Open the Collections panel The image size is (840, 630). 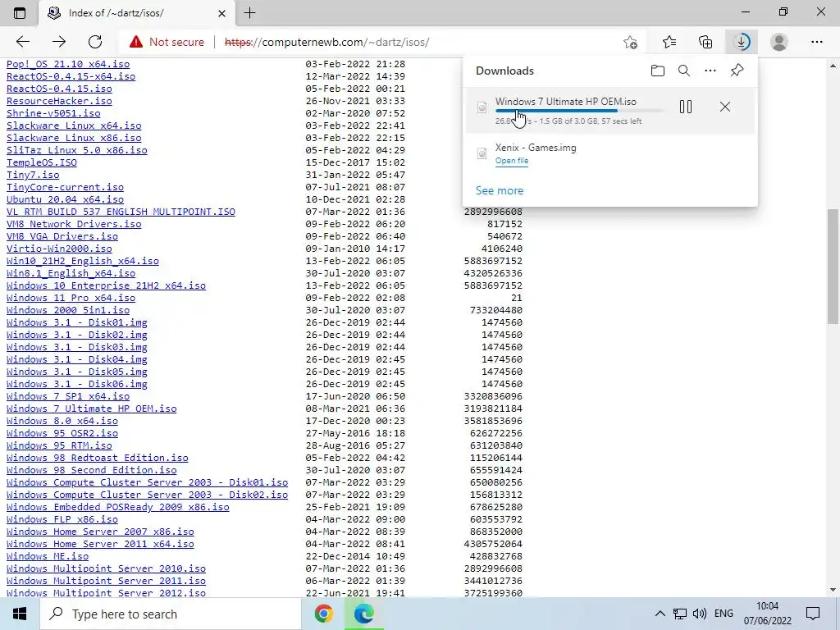[x=705, y=42]
